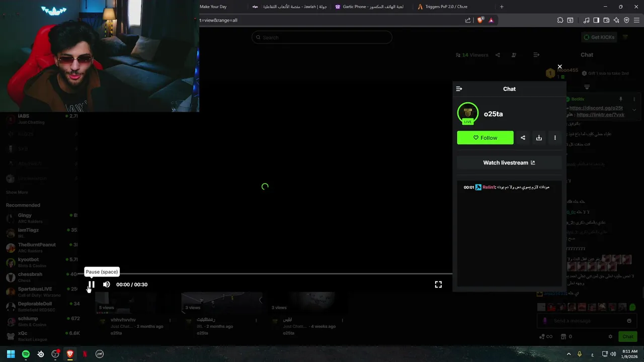Enter fullscreen for the clip player
644x362 pixels.
pos(438,285)
